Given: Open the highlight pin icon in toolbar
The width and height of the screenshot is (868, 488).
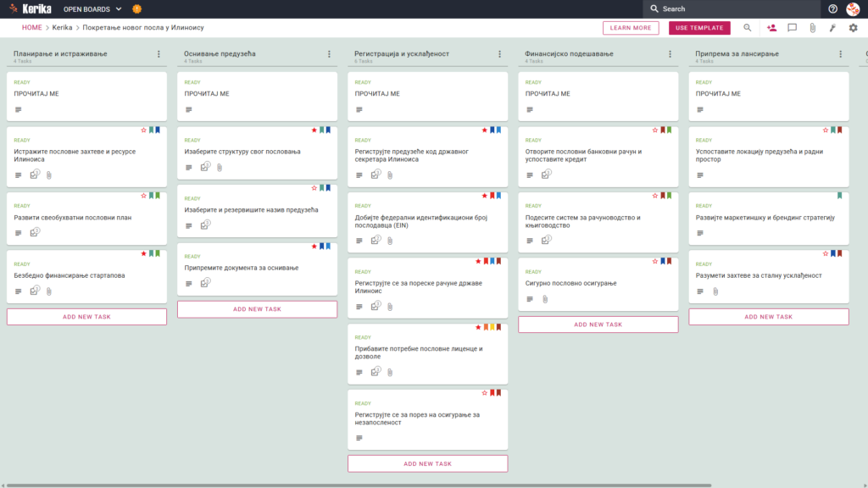Looking at the screenshot, I should 832,28.
